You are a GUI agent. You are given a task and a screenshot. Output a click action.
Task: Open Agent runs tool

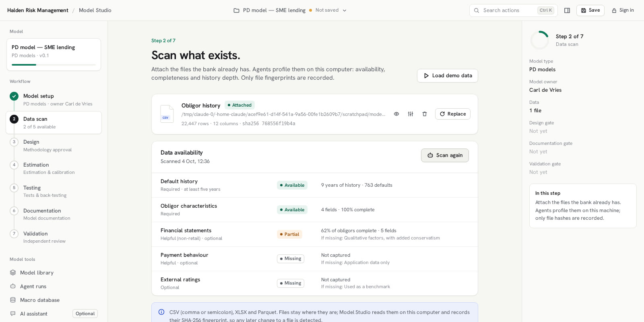click(x=54, y=286)
